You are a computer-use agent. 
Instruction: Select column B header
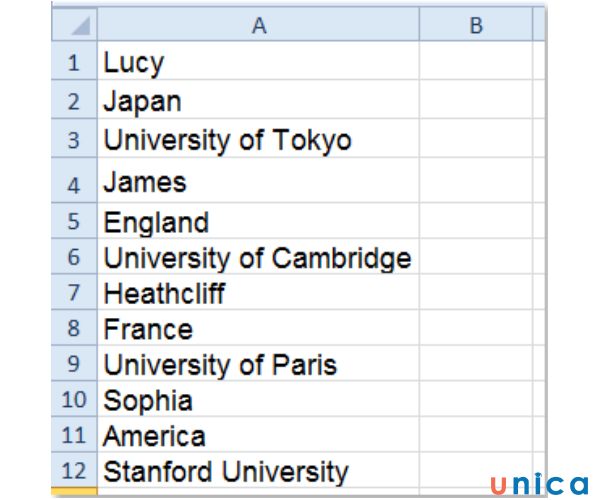click(x=475, y=26)
